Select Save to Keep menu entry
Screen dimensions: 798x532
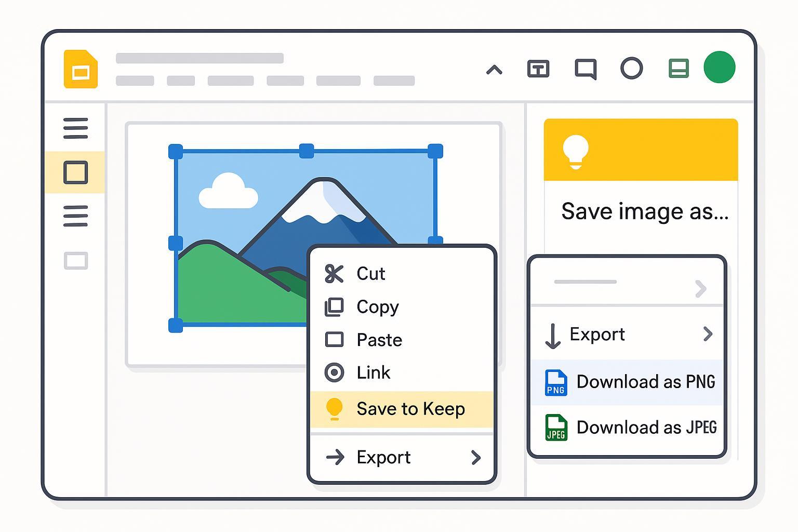click(x=410, y=409)
